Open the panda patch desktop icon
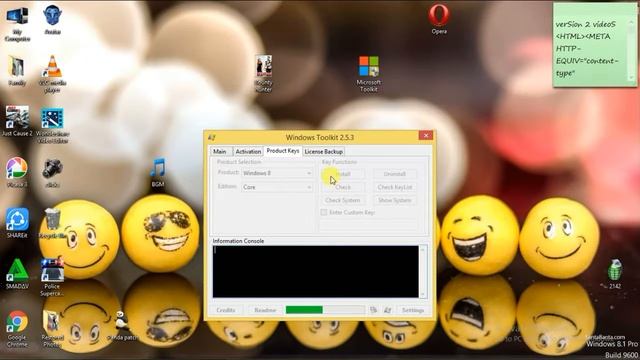This screenshot has width=640, height=360. point(122,325)
